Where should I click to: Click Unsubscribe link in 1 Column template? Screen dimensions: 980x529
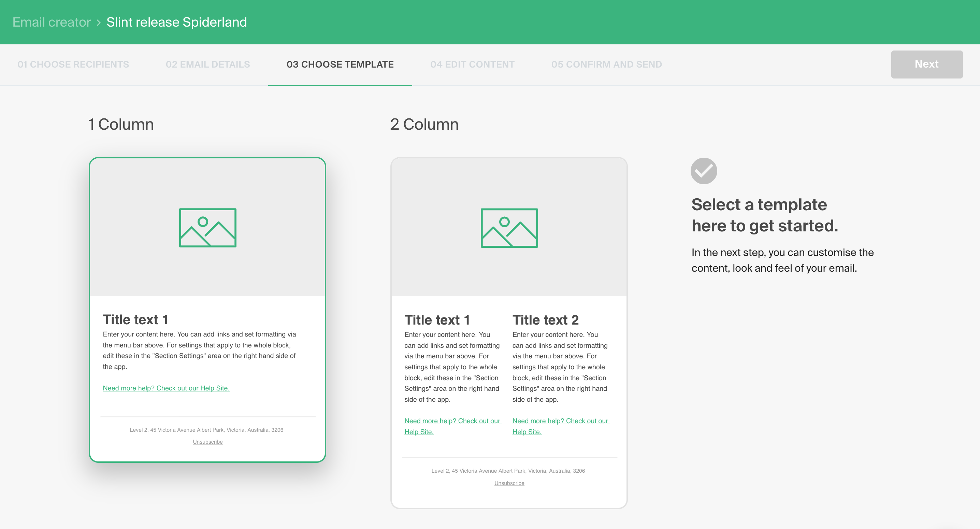pos(208,442)
